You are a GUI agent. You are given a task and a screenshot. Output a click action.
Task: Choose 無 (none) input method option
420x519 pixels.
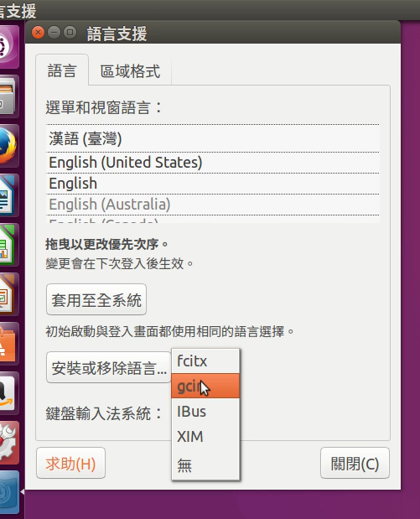[205, 465]
